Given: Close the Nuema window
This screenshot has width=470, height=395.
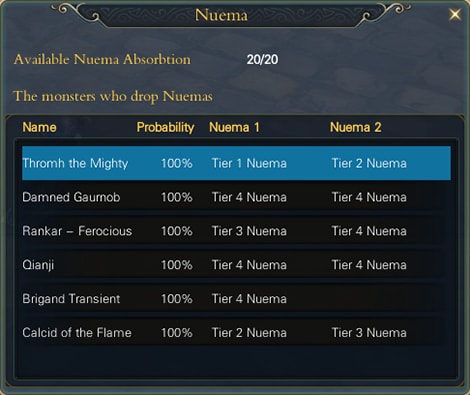Looking at the screenshot, I should click(455, 14).
